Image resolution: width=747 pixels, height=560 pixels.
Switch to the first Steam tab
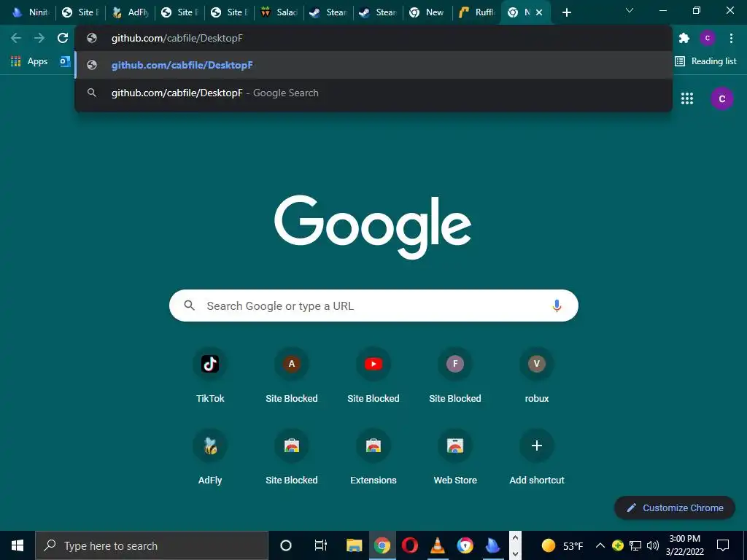pos(329,12)
